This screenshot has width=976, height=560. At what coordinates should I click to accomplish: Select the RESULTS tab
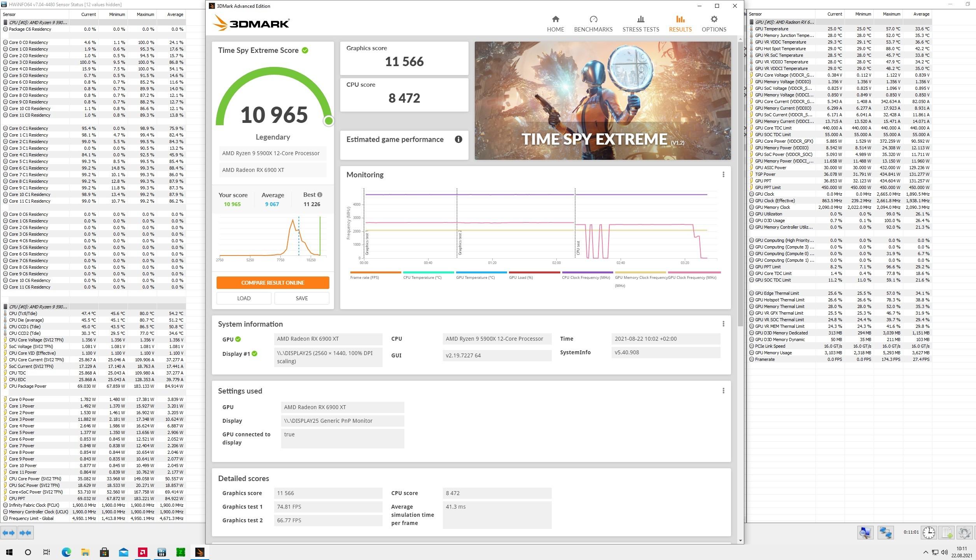[680, 24]
